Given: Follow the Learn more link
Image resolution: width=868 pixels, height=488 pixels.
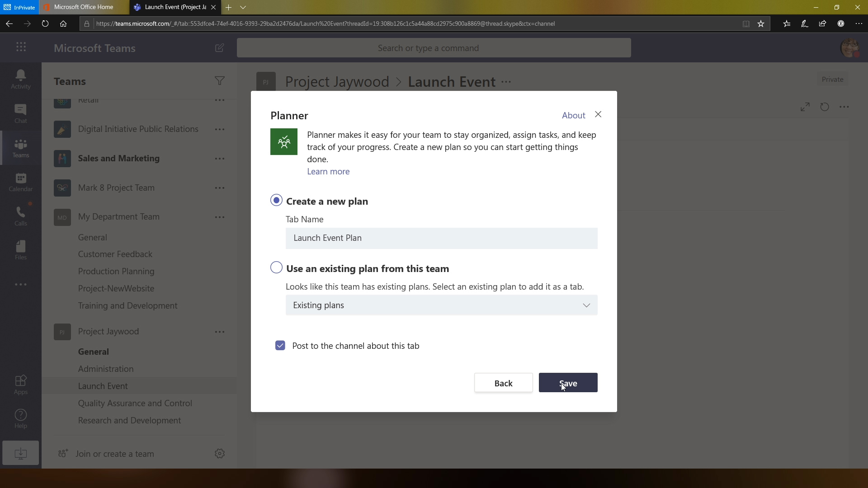Looking at the screenshot, I should click(x=328, y=171).
